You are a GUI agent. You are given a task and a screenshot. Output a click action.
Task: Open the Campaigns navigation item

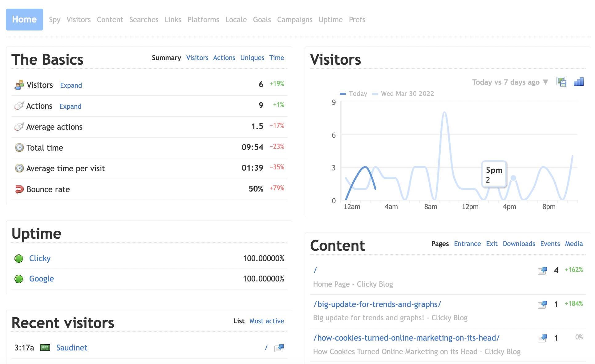click(x=295, y=20)
